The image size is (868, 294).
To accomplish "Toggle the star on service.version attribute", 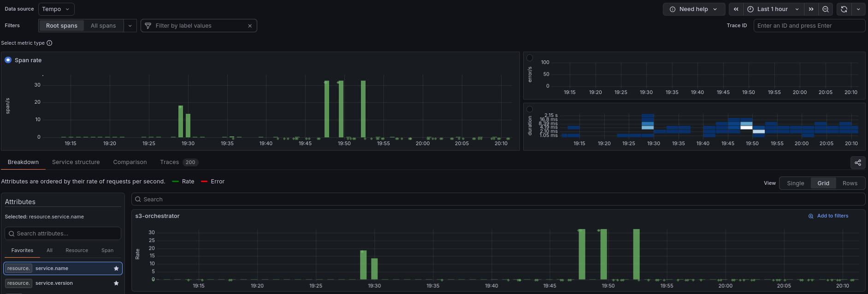I will [x=116, y=283].
